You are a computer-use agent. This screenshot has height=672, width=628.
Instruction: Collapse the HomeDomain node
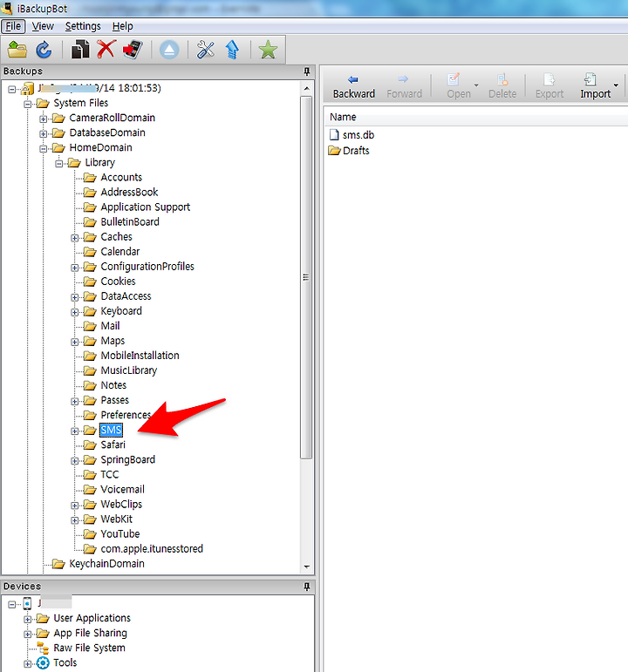(x=43, y=148)
